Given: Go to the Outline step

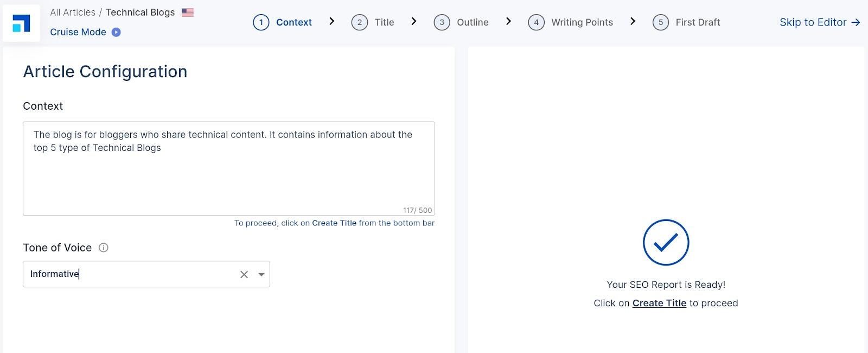Looking at the screenshot, I should 473,22.
